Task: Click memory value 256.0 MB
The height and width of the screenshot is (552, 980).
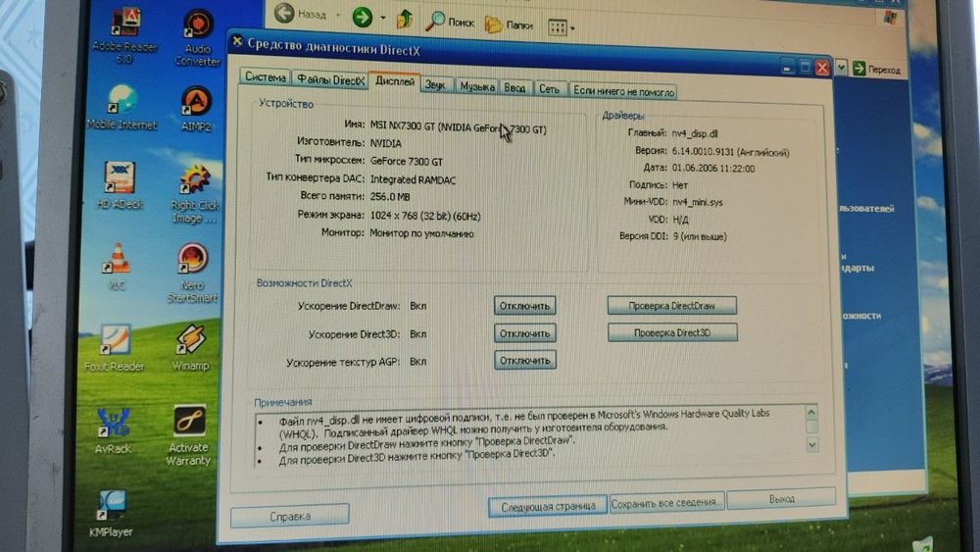Action: 390,197
